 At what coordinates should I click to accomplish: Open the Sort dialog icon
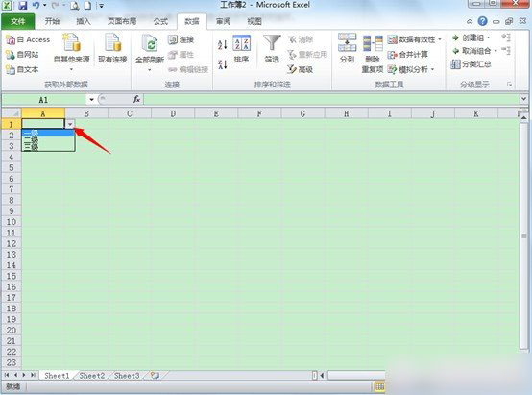point(241,43)
